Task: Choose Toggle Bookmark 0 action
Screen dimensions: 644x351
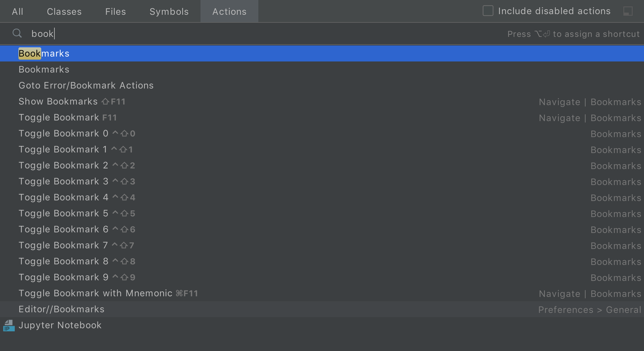Action: (x=63, y=133)
